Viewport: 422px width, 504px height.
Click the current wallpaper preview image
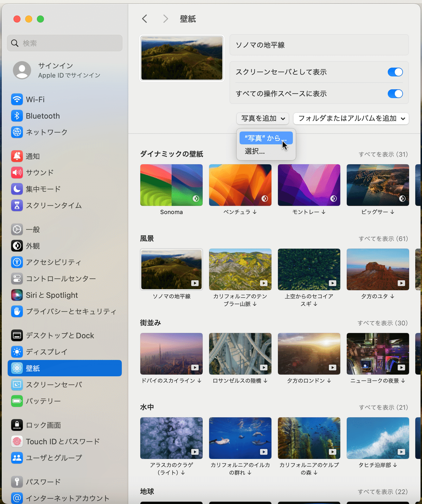point(182,58)
